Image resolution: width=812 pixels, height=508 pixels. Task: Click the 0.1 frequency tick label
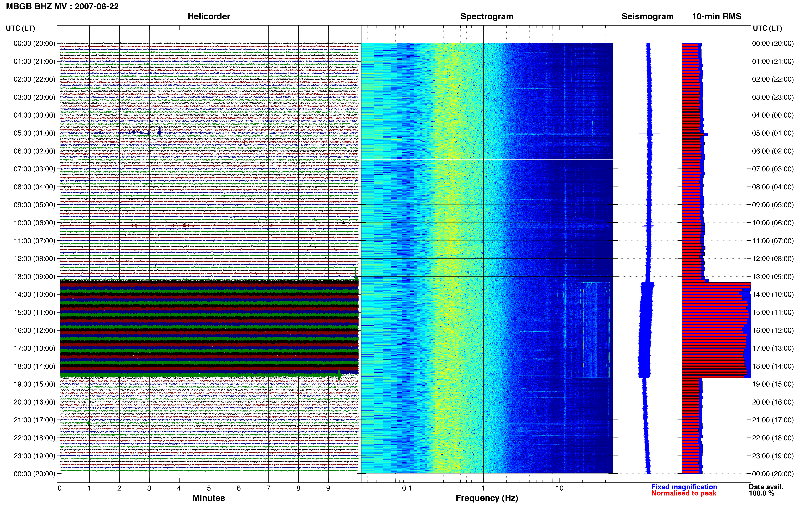[x=407, y=488]
